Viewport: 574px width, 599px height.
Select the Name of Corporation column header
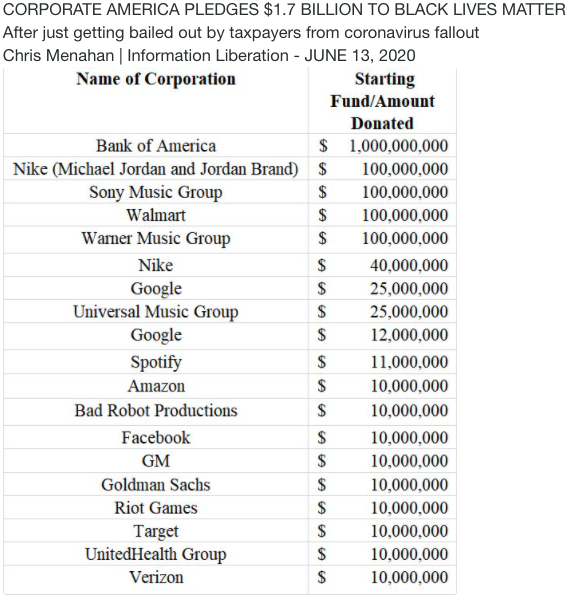(156, 79)
